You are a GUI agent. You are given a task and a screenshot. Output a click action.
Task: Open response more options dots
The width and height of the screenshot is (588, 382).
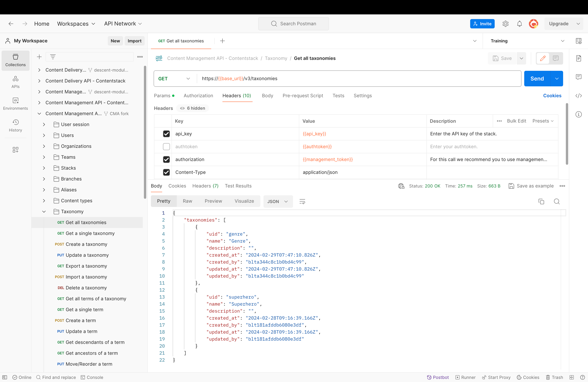pyautogui.click(x=562, y=186)
